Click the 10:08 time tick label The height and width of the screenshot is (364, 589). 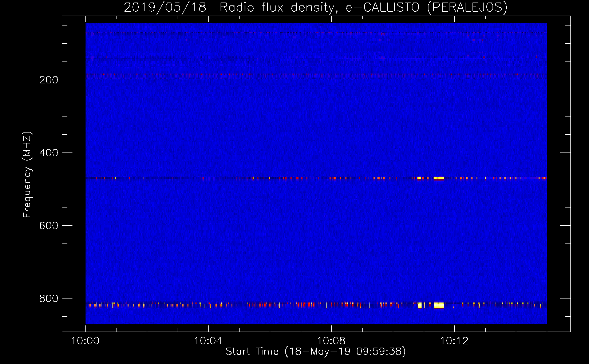pyautogui.click(x=331, y=341)
